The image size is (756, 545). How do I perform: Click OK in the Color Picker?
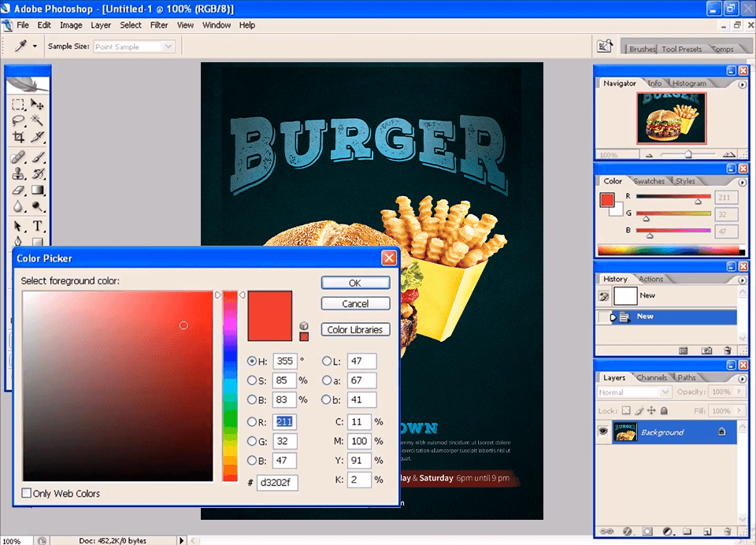tap(355, 283)
